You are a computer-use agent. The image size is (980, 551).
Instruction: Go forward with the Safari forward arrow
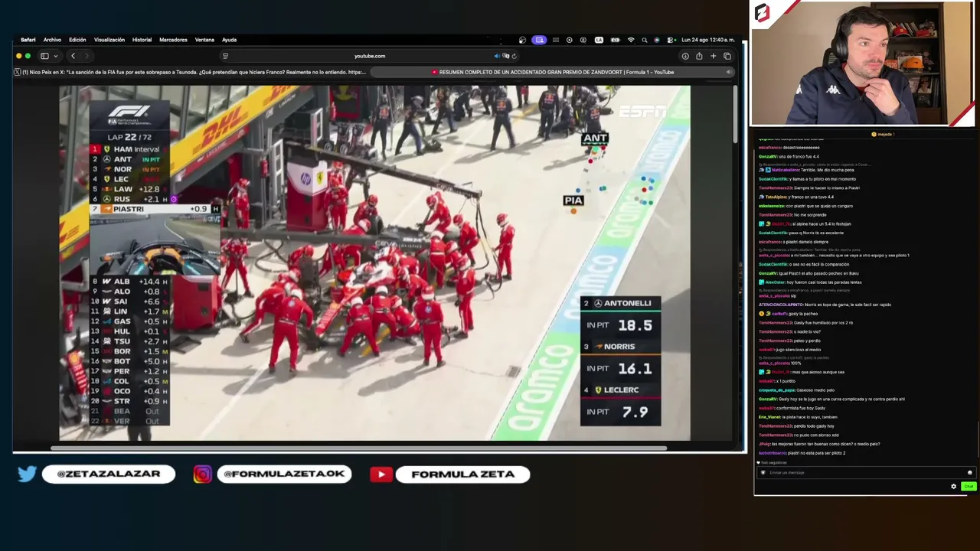(x=87, y=56)
